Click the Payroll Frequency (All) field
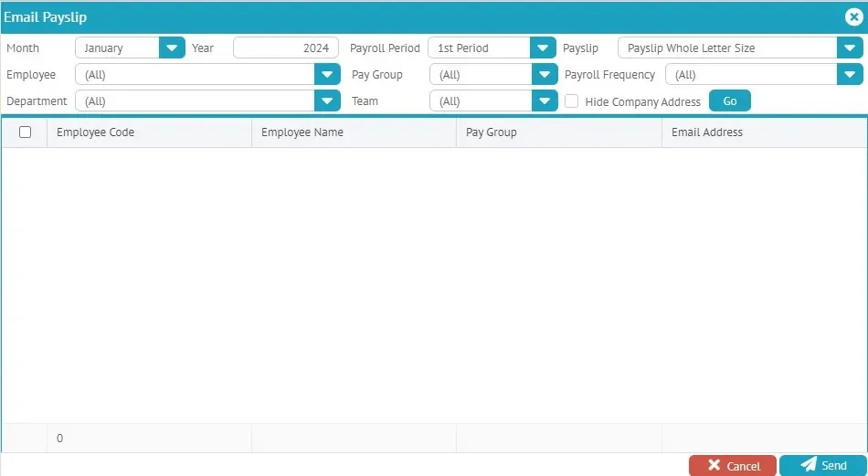Viewport: 868px width, 476px height. [751, 74]
